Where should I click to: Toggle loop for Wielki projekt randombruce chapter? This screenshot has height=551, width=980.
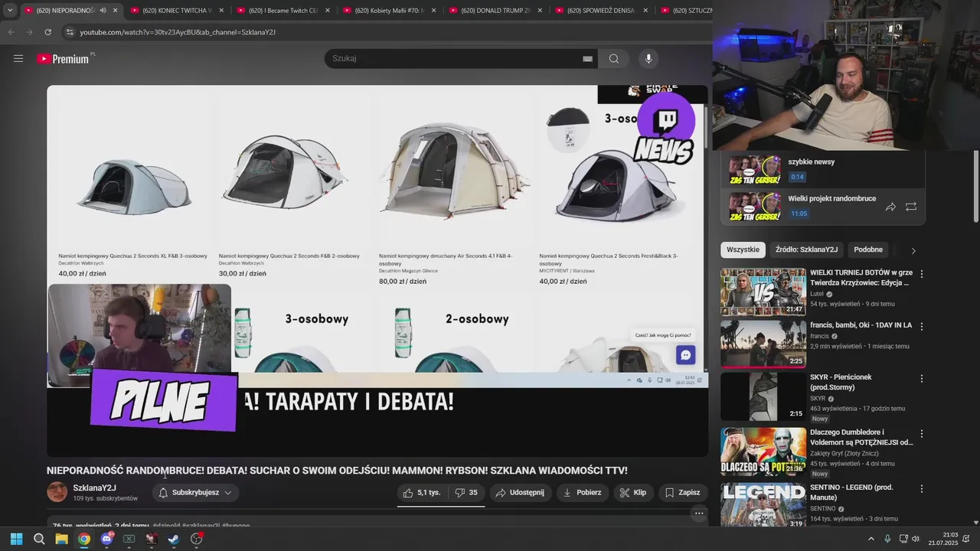(911, 207)
